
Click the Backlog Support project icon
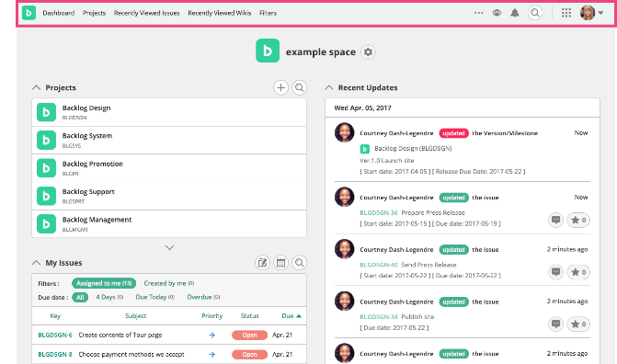click(x=46, y=196)
